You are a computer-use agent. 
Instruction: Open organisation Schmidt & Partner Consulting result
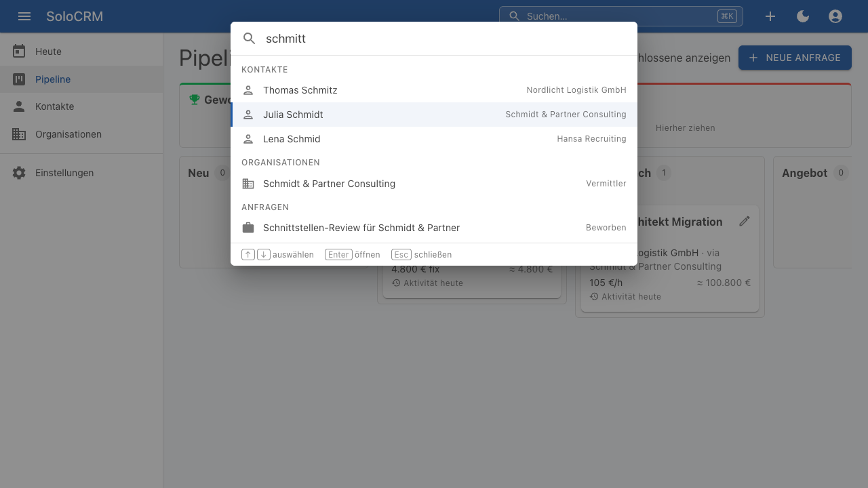(x=434, y=184)
